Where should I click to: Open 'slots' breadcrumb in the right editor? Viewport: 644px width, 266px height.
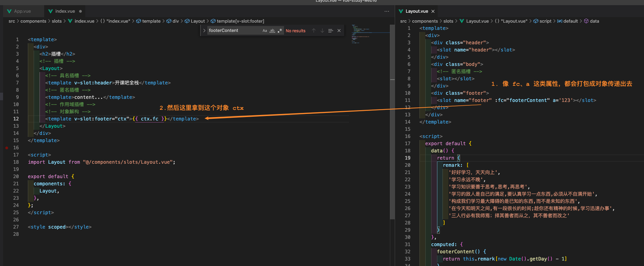pos(448,21)
